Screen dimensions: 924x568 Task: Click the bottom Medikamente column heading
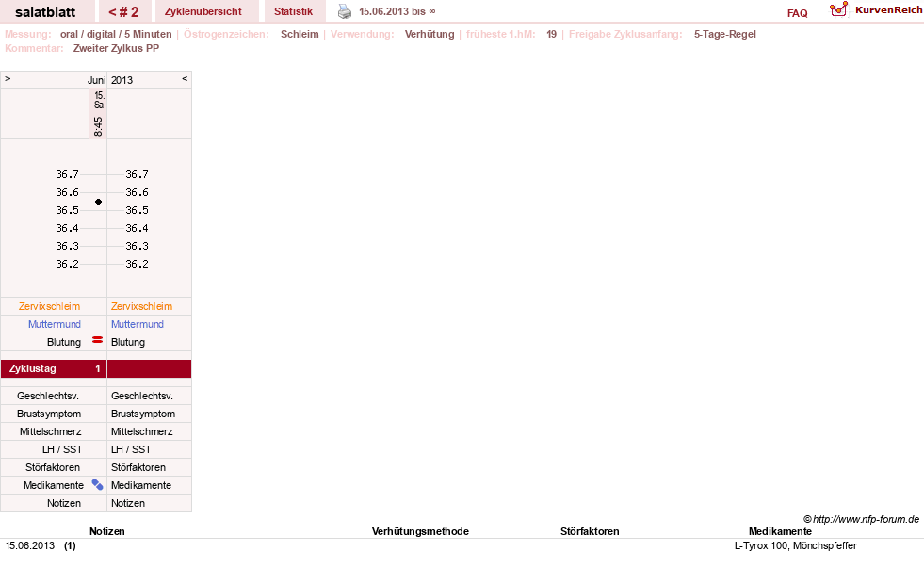tap(780, 531)
